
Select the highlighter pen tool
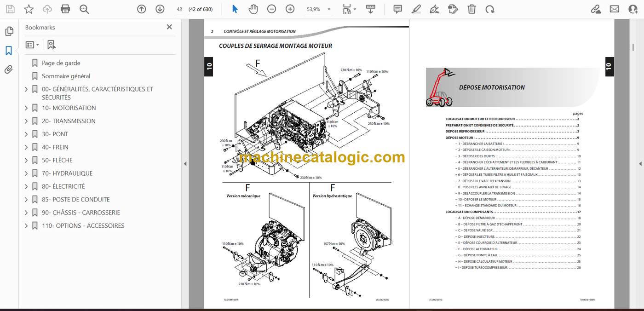pos(416,9)
